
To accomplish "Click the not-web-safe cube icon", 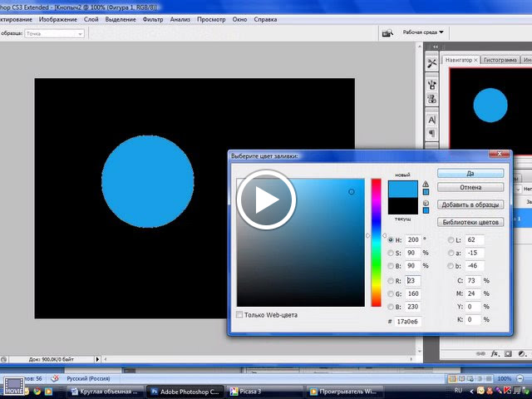I will coord(426,203).
